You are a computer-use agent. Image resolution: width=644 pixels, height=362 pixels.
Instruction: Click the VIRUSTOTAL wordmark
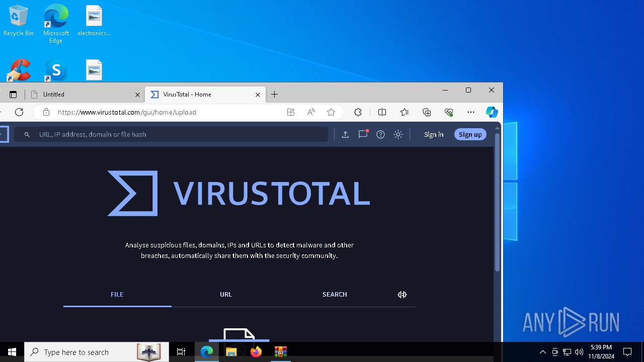pyautogui.click(x=272, y=194)
